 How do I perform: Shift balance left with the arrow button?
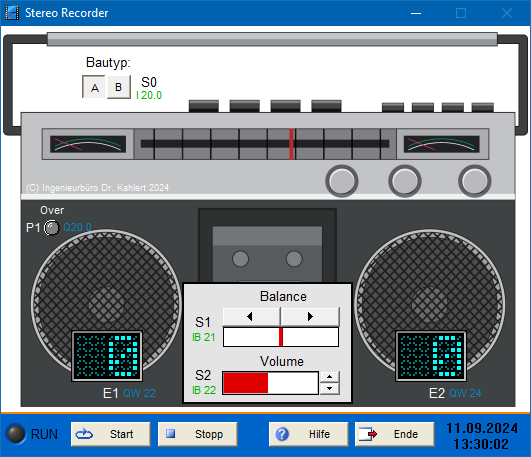pos(251,316)
